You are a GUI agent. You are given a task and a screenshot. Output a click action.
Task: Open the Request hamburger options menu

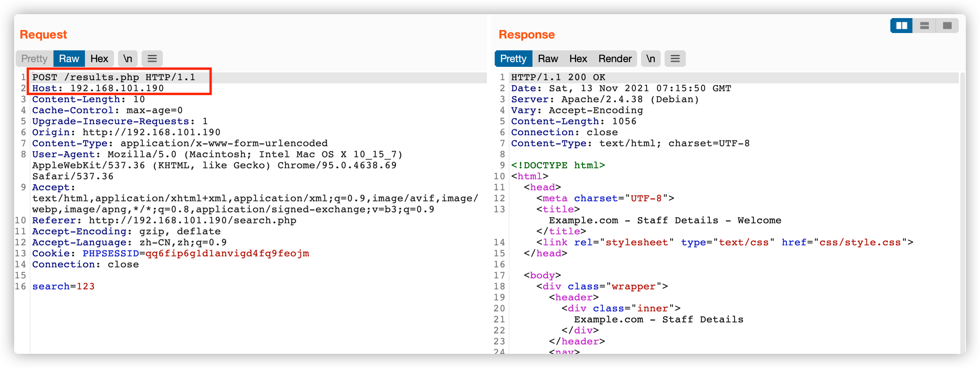coord(152,59)
